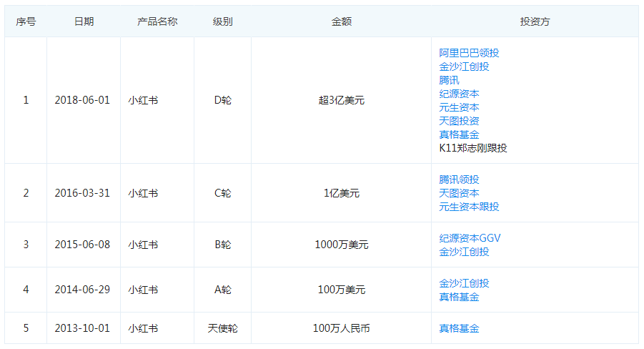Screen dimensions: 644x349
Task: Click the B轮 level cell
Action: click(x=222, y=245)
